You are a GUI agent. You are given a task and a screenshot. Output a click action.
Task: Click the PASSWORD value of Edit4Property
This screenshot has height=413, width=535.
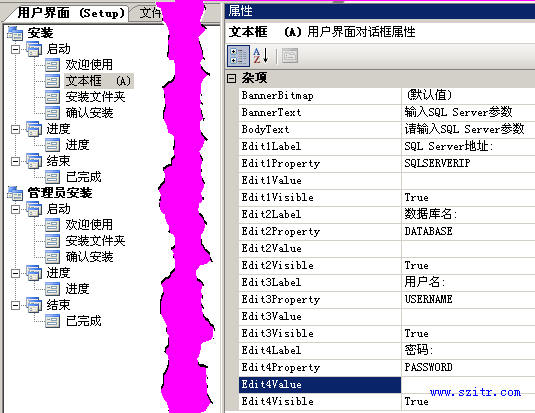[x=429, y=367]
